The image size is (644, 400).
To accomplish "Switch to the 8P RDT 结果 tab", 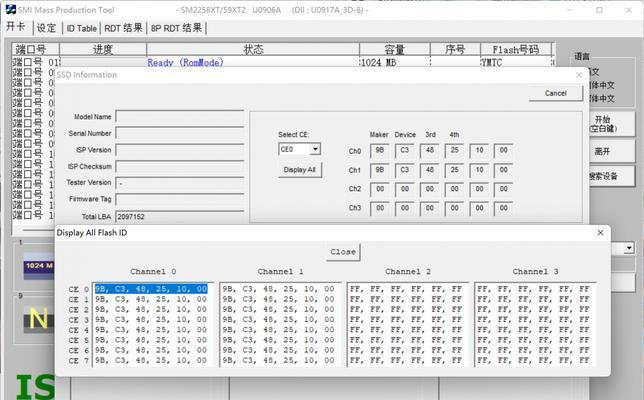I will point(176,28).
